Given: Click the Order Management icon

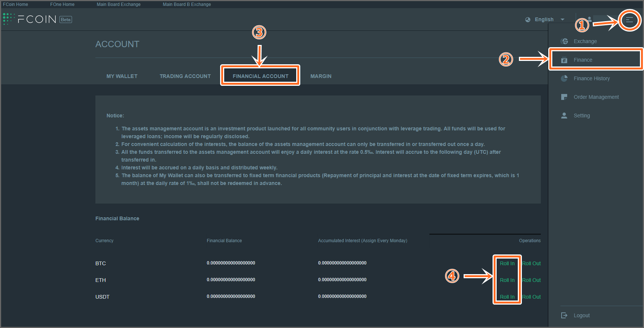Looking at the screenshot, I should (564, 97).
